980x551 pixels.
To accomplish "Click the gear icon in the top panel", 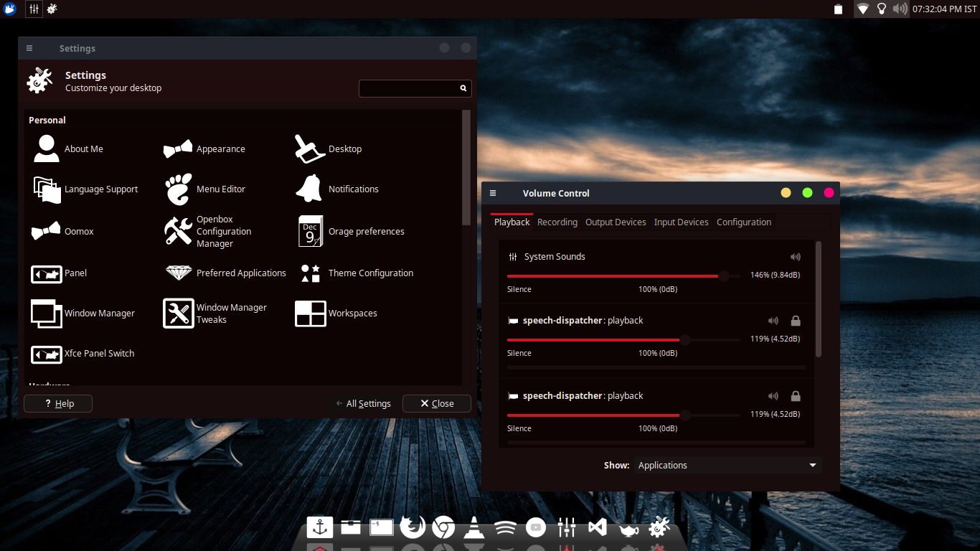I will pos(52,9).
